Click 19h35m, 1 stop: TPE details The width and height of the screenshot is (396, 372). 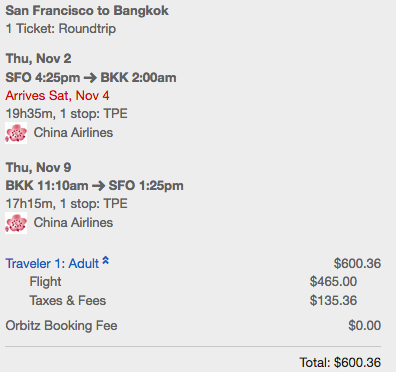point(67,114)
